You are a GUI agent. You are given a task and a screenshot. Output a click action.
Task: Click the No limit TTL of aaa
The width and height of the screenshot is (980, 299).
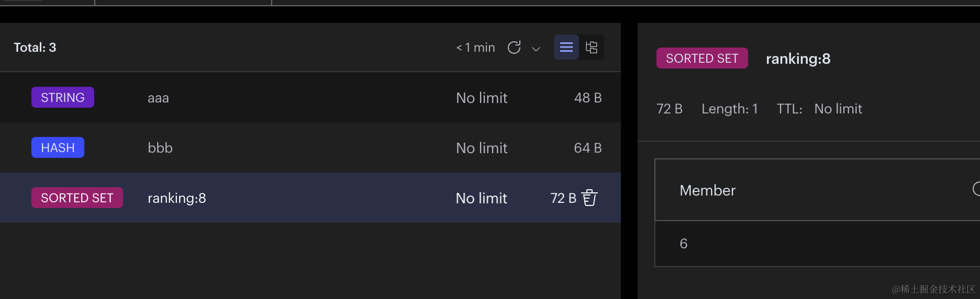coord(482,98)
